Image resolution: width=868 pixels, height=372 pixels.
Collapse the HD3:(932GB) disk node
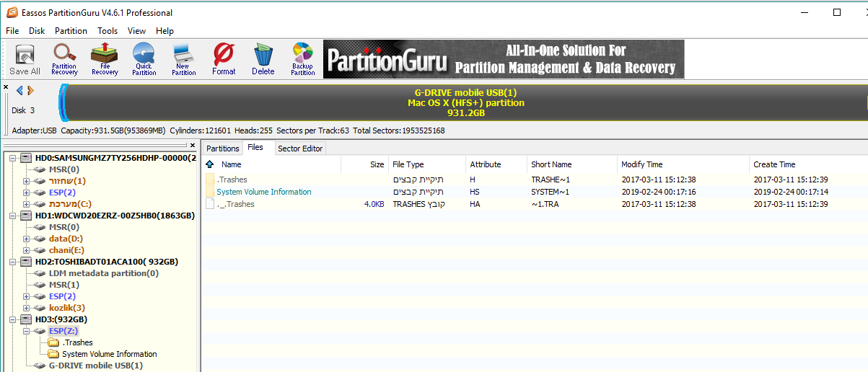(13, 319)
